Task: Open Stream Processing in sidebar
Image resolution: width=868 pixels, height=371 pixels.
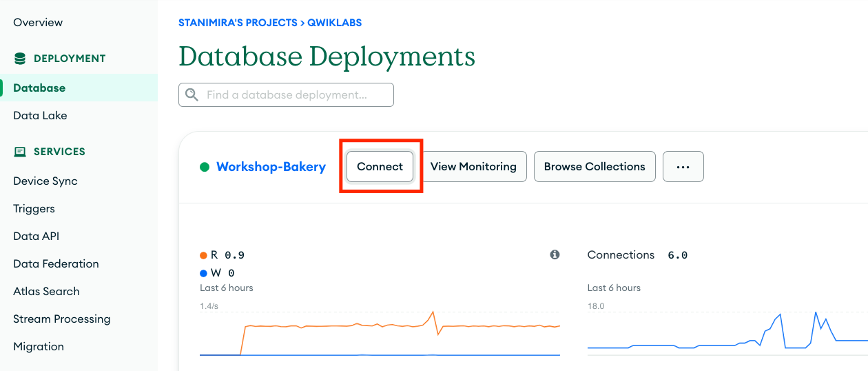Action: pos(62,319)
